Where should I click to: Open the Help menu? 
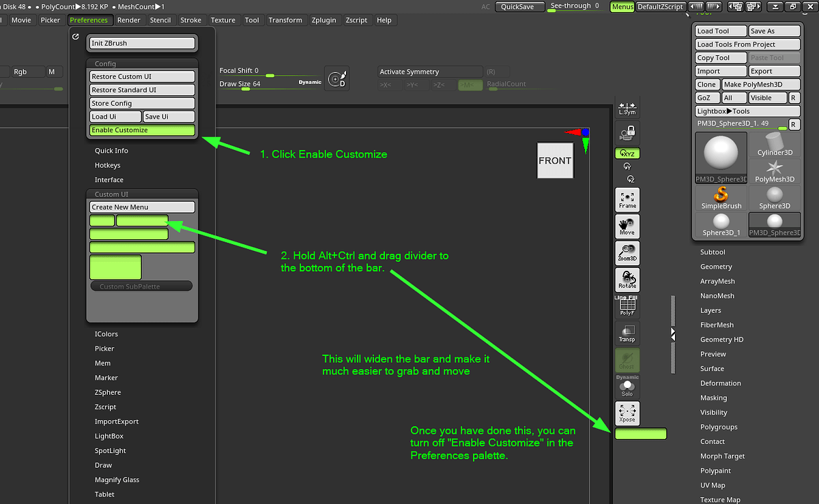[384, 20]
